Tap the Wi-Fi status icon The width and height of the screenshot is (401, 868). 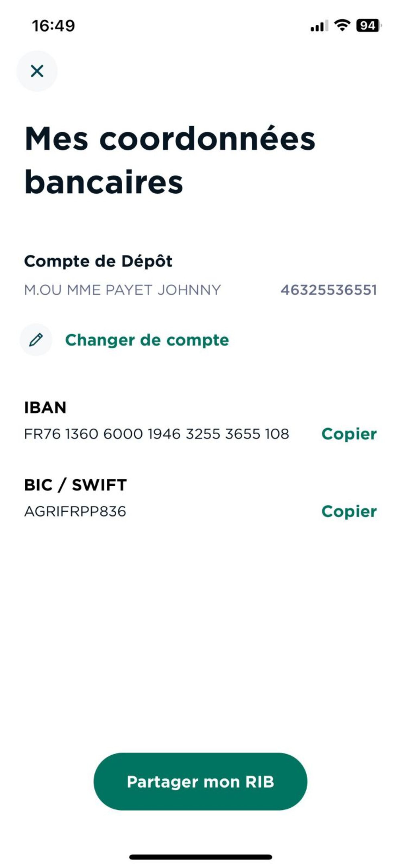click(342, 25)
